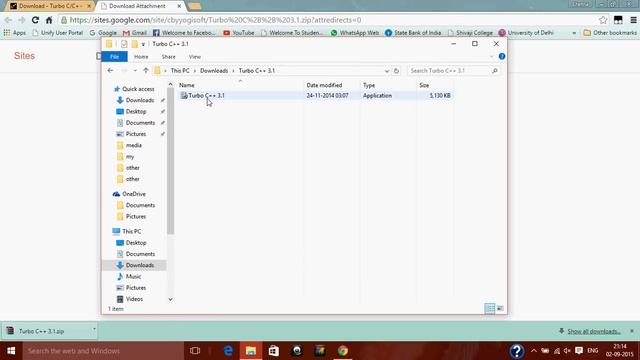This screenshot has height=360, width=640.
Task: Open Gmail bookmark
Action: [135, 33]
